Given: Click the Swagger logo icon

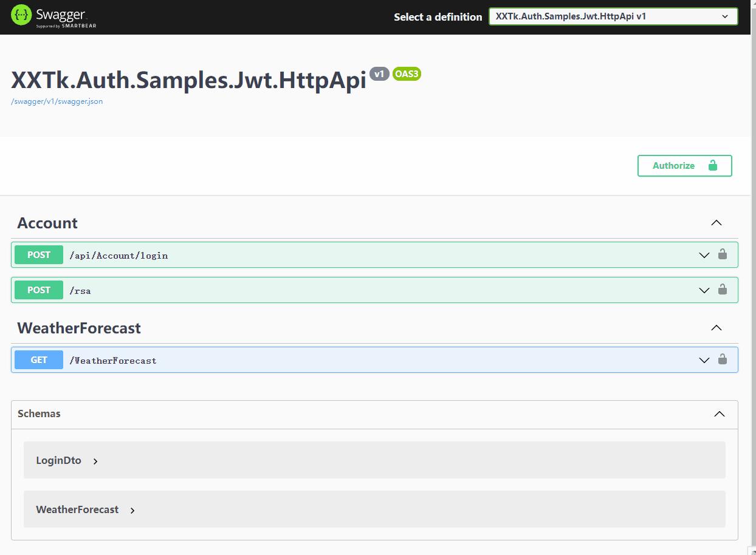Looking at the screenshot, I should click(21, 15).
